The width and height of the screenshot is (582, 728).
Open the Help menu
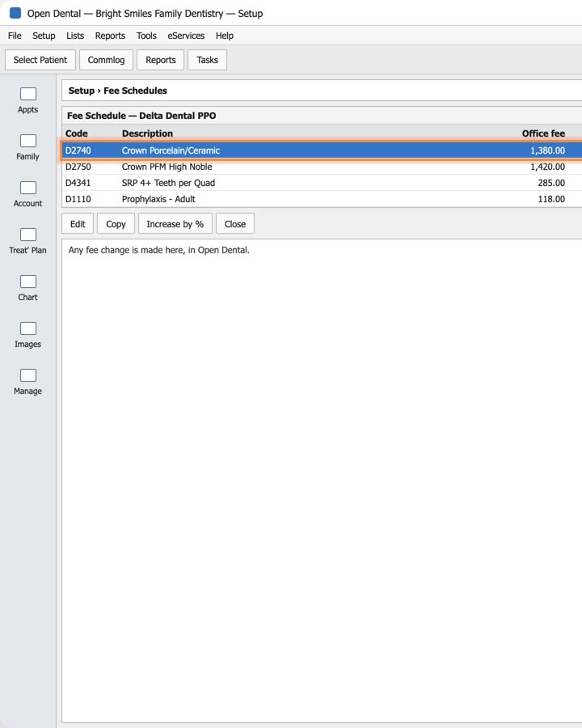point(225,36)
